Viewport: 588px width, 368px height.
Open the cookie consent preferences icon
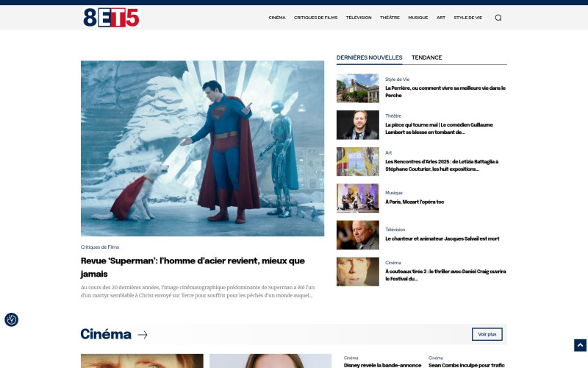point(11,319)
